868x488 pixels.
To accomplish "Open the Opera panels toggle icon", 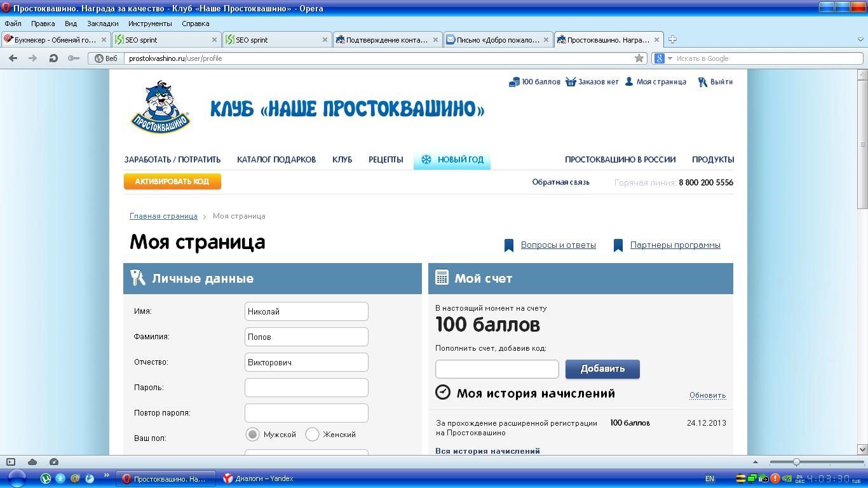I will coord(11,462).
